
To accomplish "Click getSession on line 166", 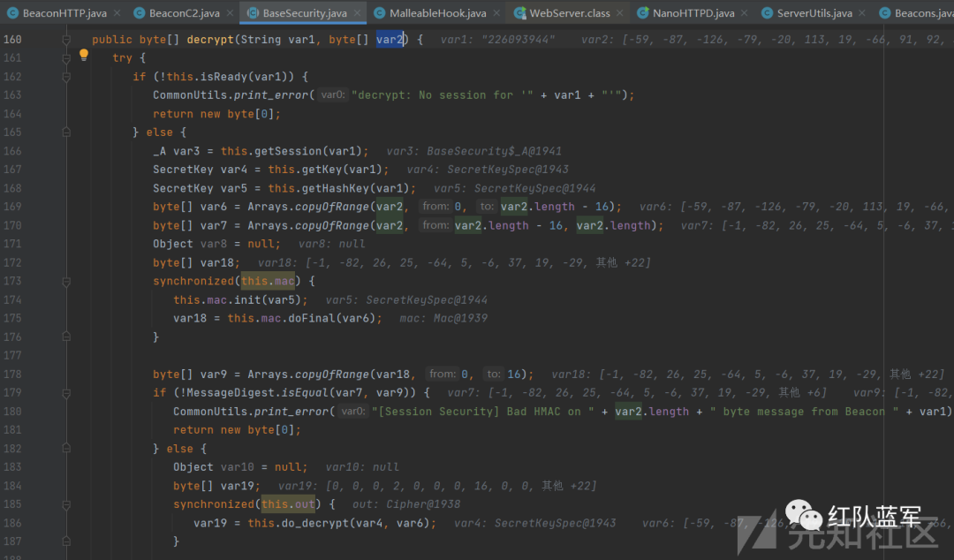I will 287,151.
